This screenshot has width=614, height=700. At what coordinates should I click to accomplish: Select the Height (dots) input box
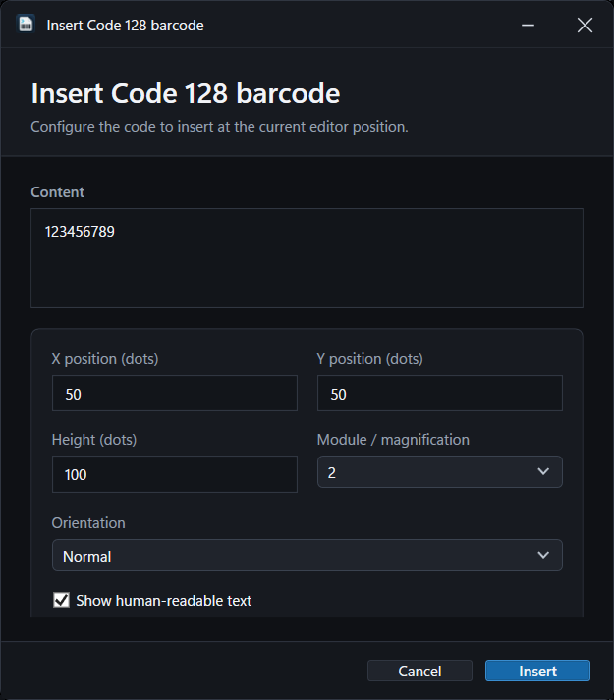coord(175,474)
